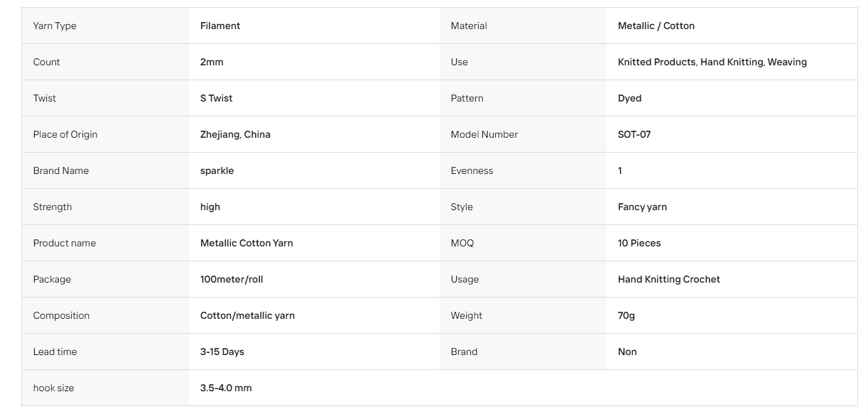Click the Dyed pattern value

(629, 98)
